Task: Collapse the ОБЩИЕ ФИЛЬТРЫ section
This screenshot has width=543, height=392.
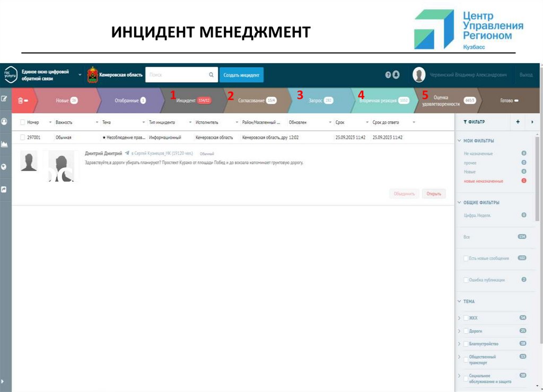Action: point(459,202)
